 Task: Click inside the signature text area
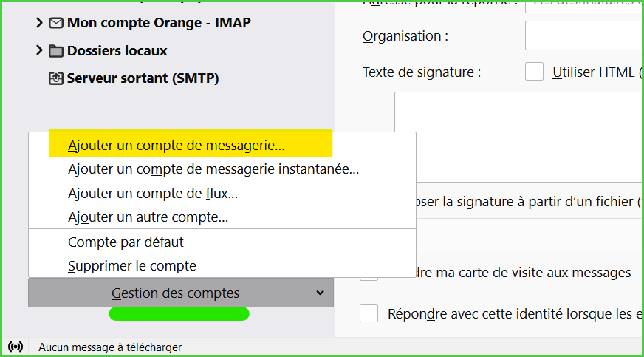click(x=517, y=137)
